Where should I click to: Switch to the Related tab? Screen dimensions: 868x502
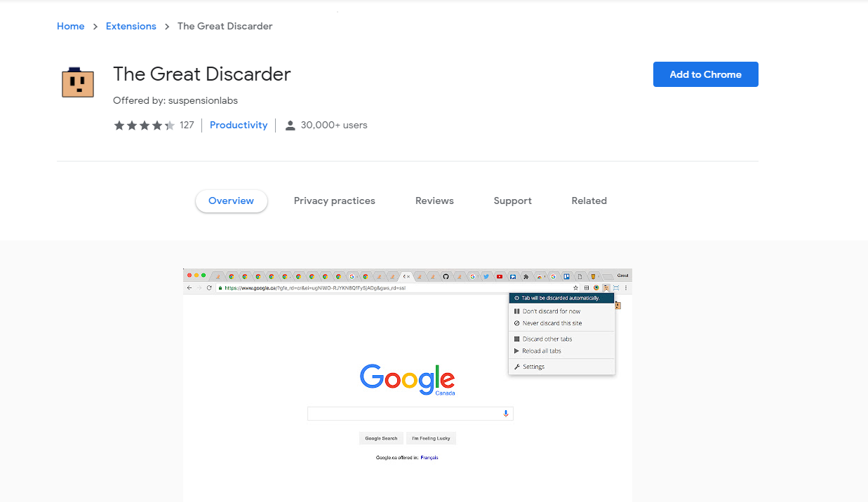[x=589, y=201]
